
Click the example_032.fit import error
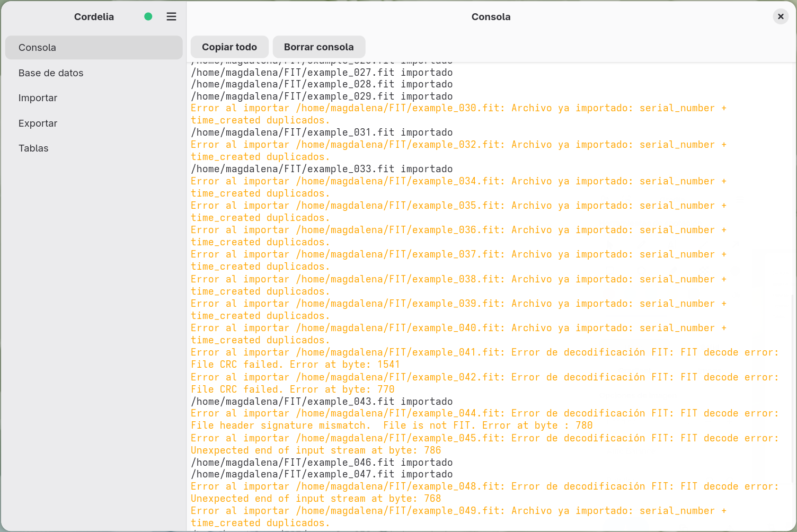459,150
